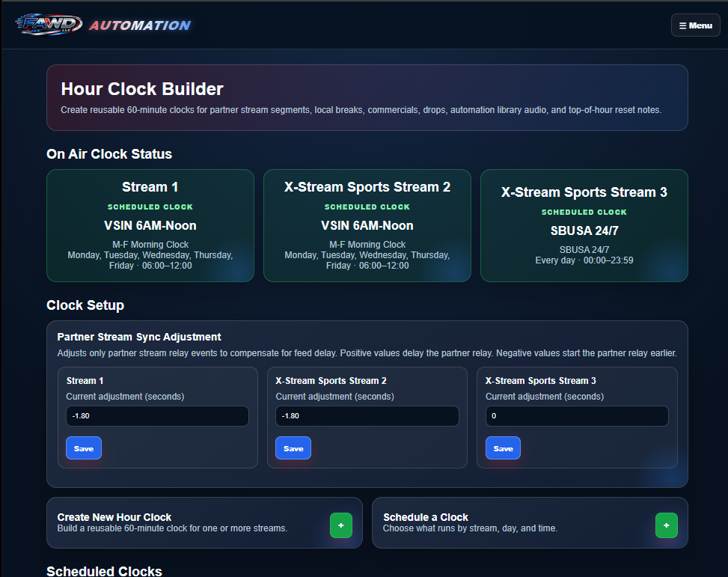Save X-Stream Sports Stream 3 sync adjustment
The height and width of the screenshot is (577, 728).
503,448
